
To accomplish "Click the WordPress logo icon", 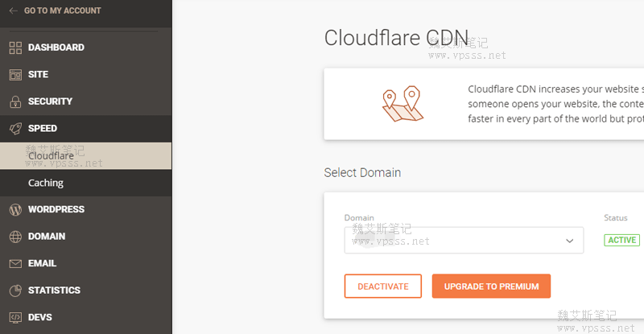I will (15, 209).
